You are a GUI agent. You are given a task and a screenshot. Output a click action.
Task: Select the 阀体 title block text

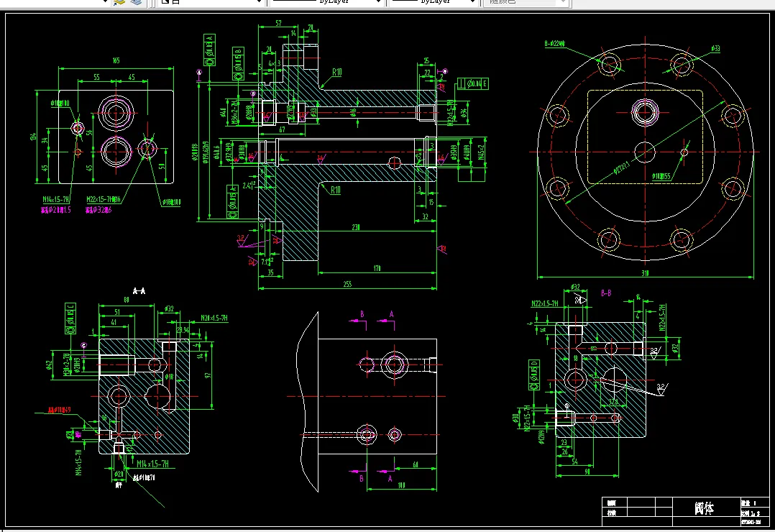tap(704, 508)
